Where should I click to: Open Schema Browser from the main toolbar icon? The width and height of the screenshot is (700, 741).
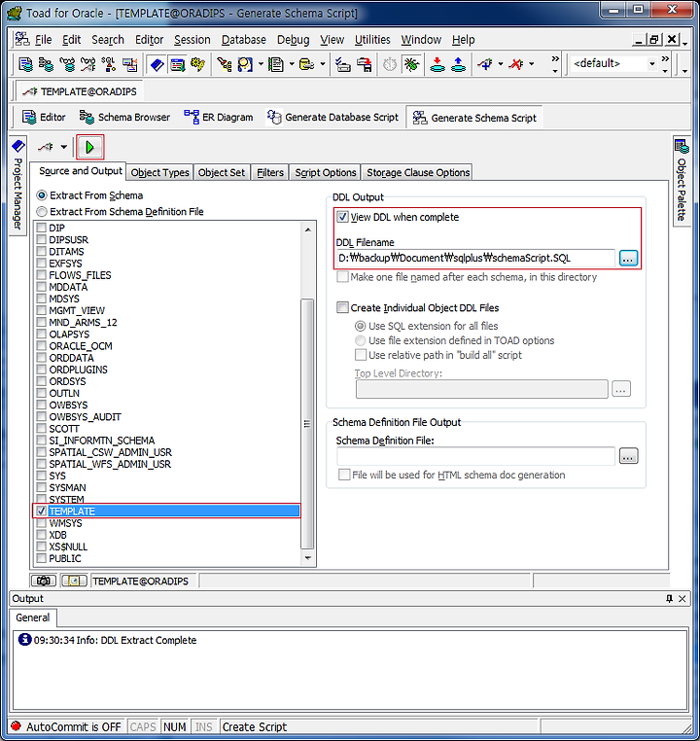pyautogui.click(x=46, y=64)
